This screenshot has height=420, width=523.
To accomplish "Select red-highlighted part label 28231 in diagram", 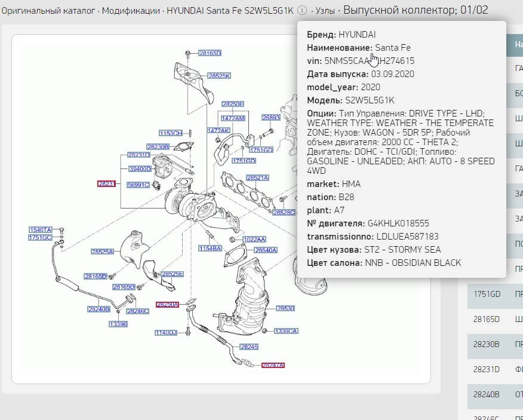I will pos(107,184).
